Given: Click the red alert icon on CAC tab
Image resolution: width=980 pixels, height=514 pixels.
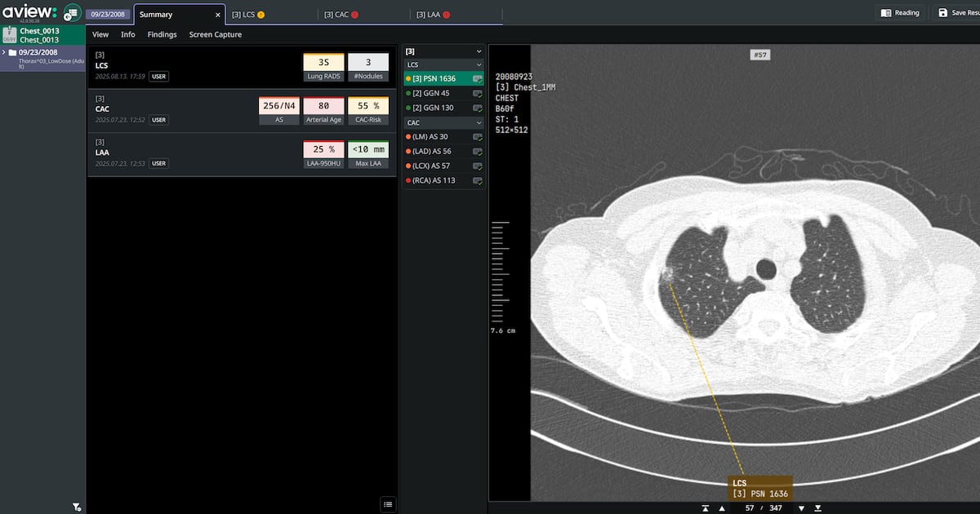Looking at the screenshot, I should pos(354,15).
